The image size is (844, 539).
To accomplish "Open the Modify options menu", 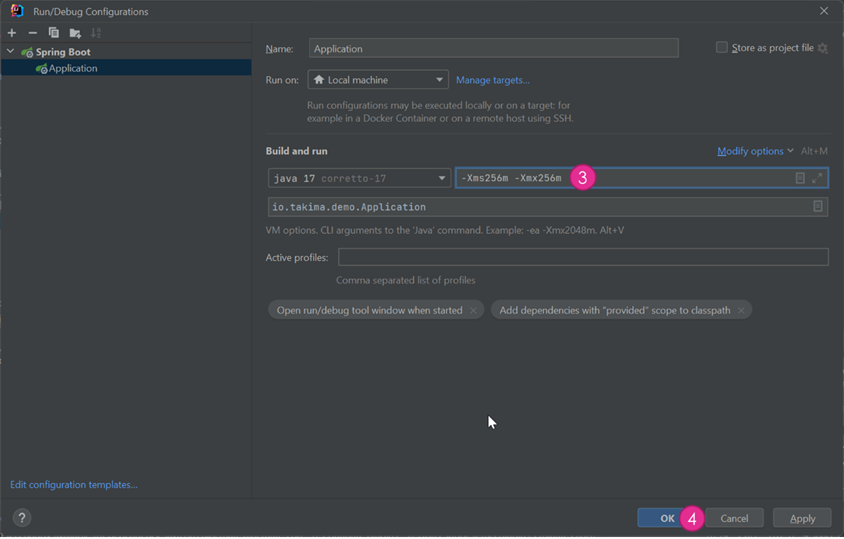I will click(755, 151).
